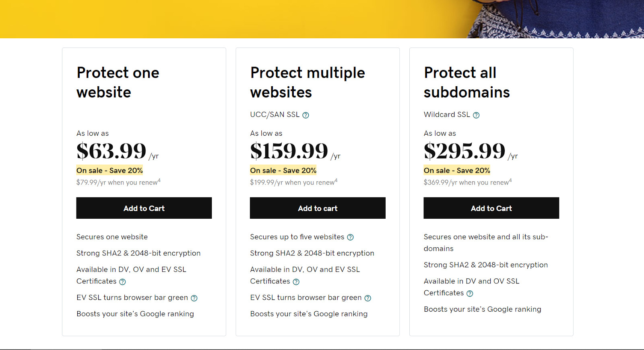The height and width of the screenshot is (350, 644).
Task: Click help icon next to UCC/SAN SSL
Action: (306, 115)
